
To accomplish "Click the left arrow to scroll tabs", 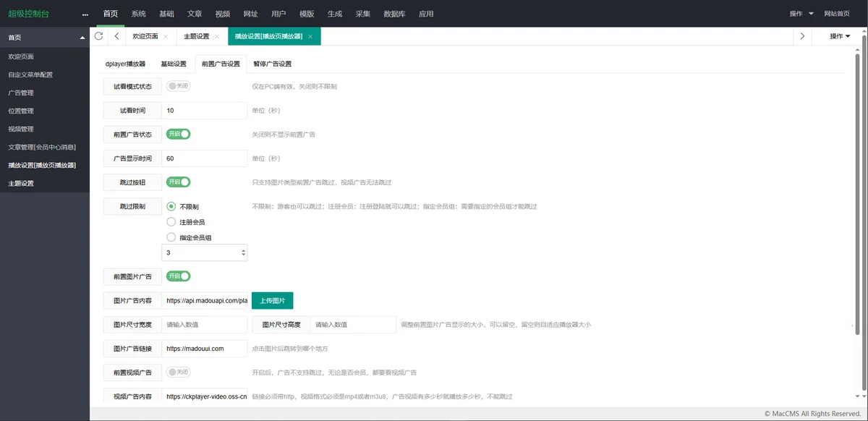I will pos(116,35).
